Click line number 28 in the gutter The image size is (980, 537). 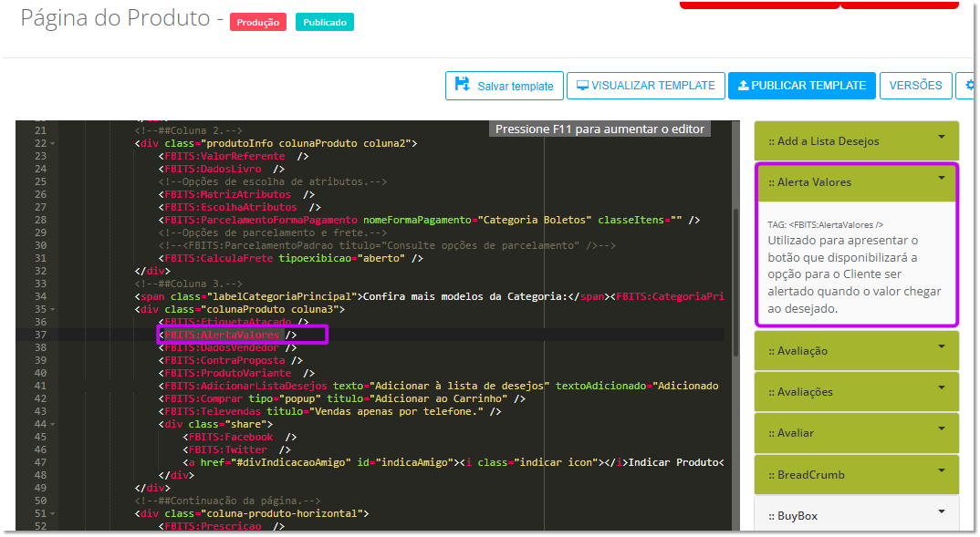41,220
